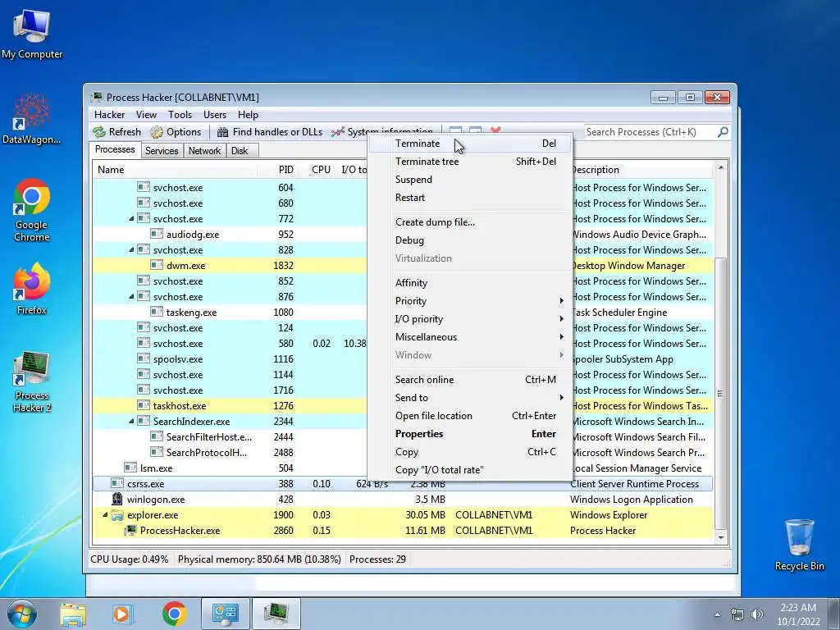Select the taskhost.exe process row
This screenshot has height=630, width=840.
(403, 406)
